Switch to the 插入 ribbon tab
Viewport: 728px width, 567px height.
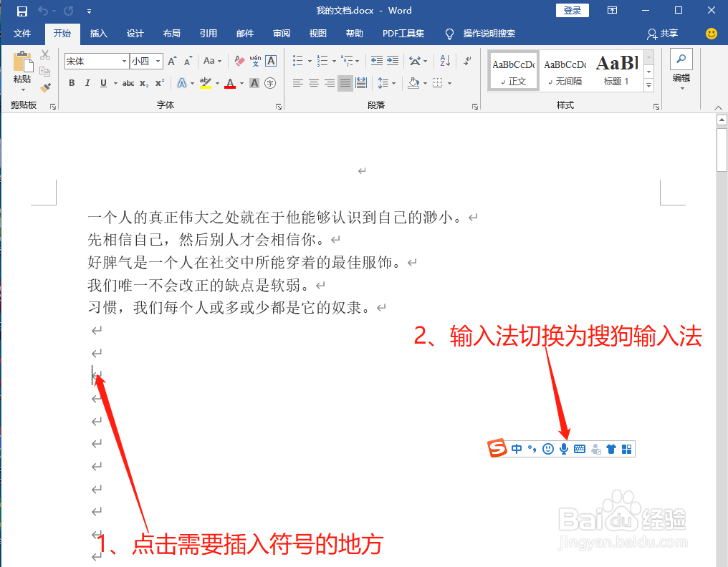pos(98,33)
